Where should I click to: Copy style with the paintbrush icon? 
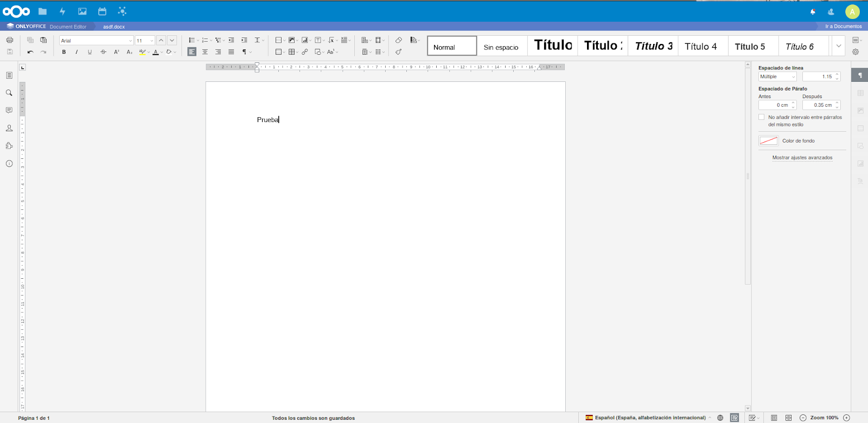[x=399, y=52]
